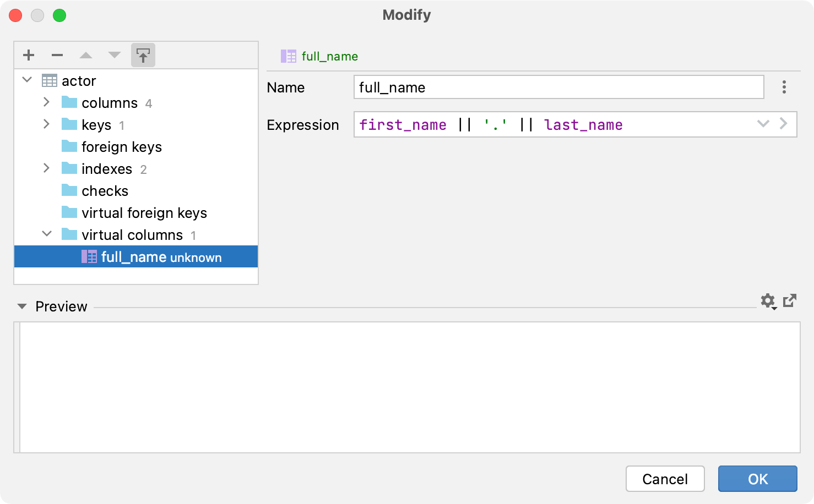Viewport: 814px width, 504px height.
Task: Click inside the Name input field
Action: (558, 87)
